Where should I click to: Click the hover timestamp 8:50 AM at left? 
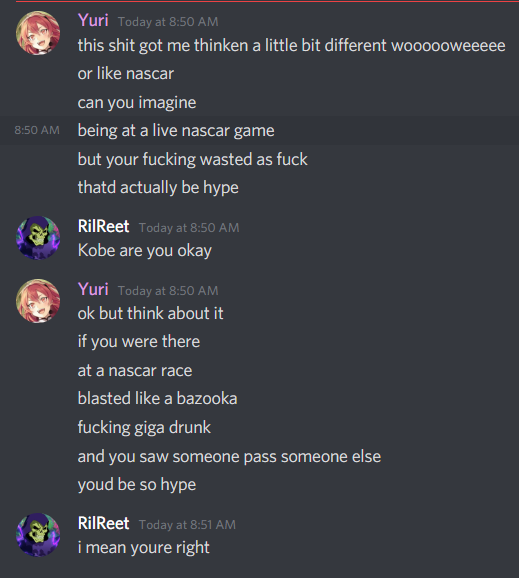37,130
